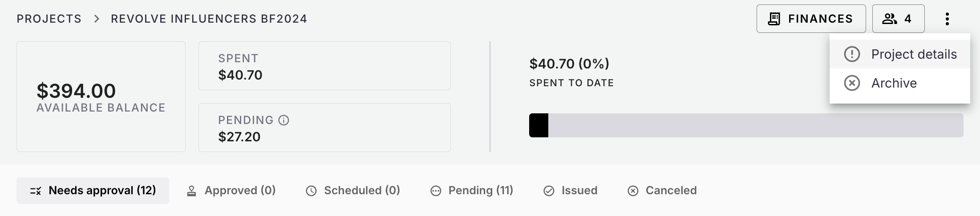
Task: Click the spent-to-date progress bar
Action: coord(746,125)
